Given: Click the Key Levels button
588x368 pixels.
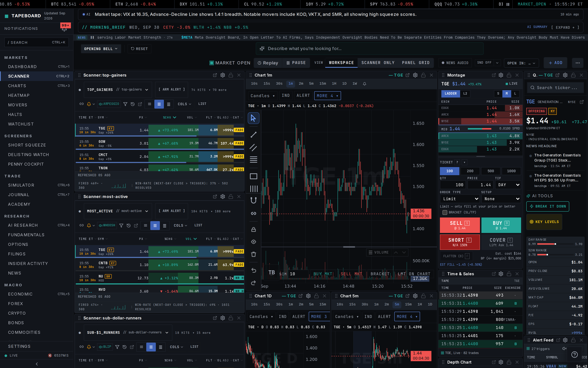Looking at the screenshot, I should coord(544,222).
